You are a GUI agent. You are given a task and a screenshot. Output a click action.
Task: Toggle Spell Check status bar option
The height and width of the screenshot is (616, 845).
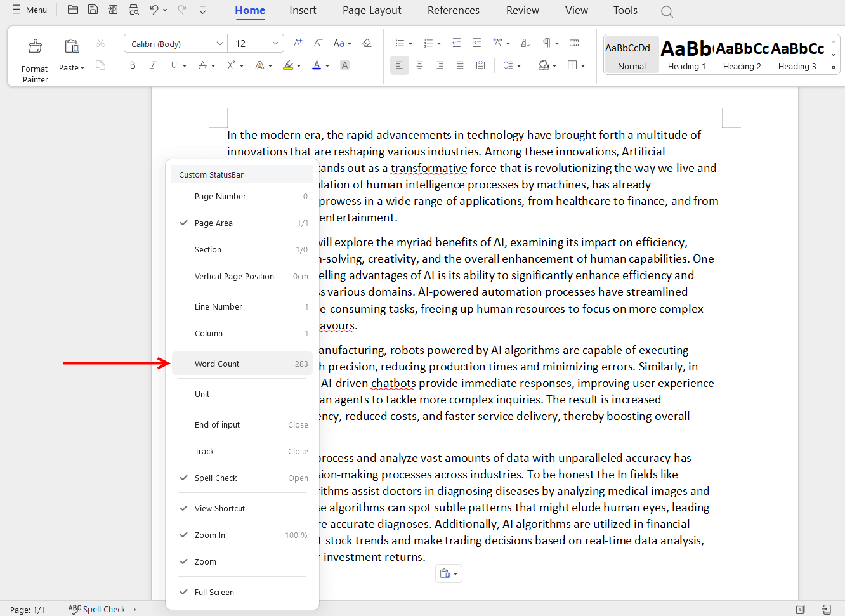pyautogui.click(x=216, y=478)
